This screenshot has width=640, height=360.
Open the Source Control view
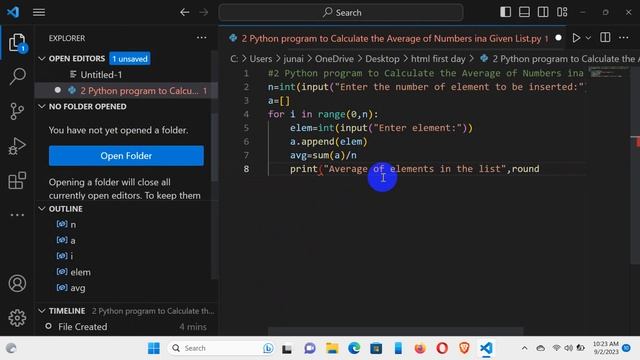point(17,111)
